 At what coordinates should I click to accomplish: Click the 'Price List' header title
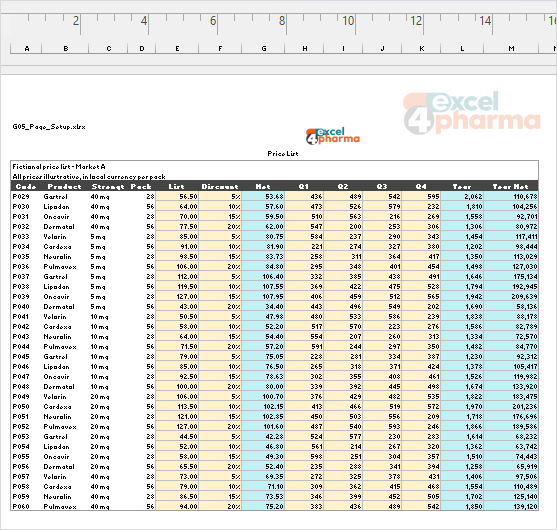[283, 153]
